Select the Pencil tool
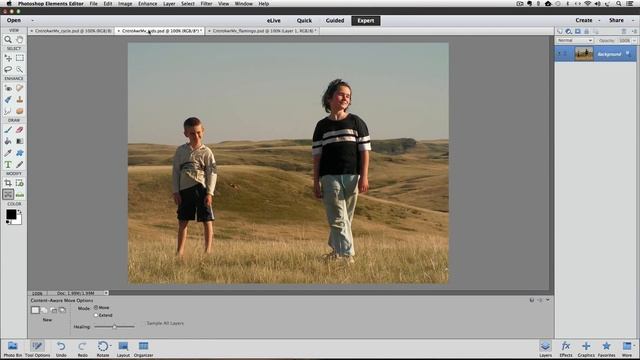Screen dimensions: 640x360 (x=20, y=164)
